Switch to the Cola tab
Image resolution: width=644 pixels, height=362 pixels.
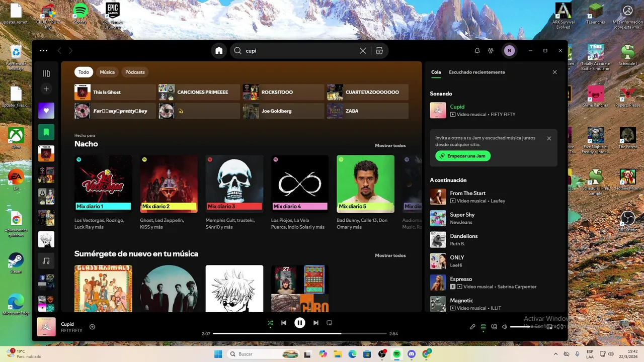click(436, 72)
